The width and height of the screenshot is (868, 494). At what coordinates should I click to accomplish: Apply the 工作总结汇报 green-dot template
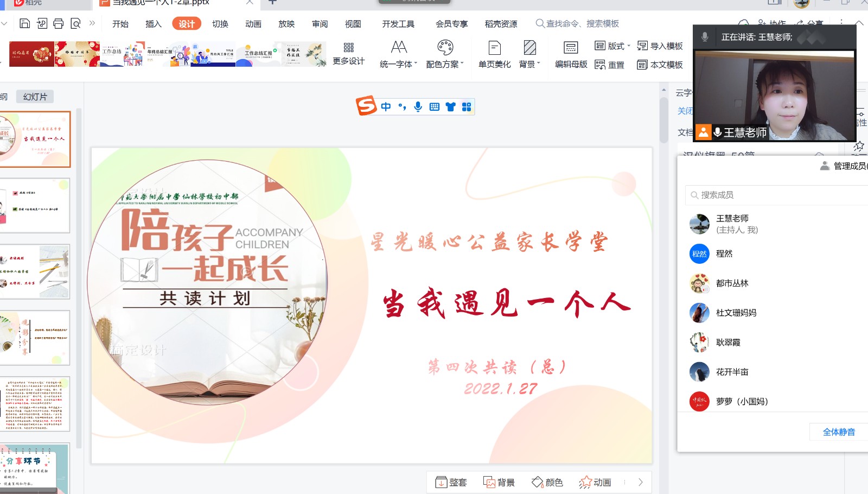tap(258, 54)
